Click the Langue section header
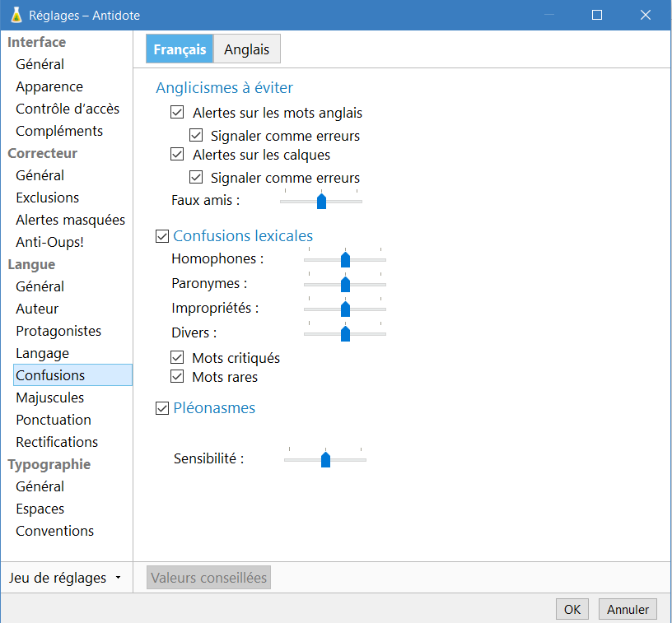 (x=31, y=264)
